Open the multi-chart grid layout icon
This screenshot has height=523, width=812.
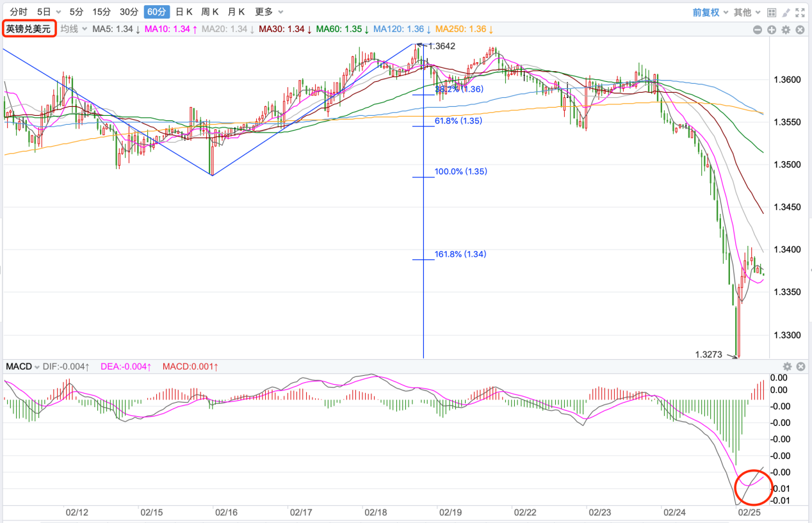coord(772,12)
